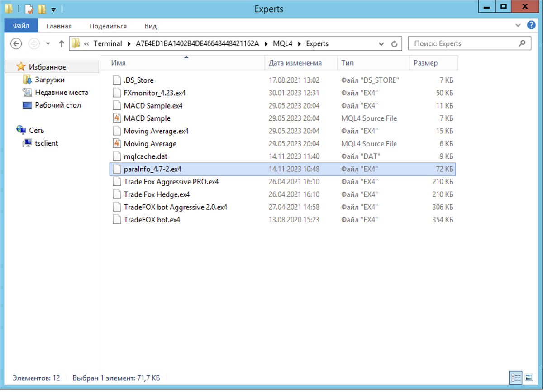Click the MQL4 breadcrumb segment
Screen dimensions: 543x392
coord(283,44)
